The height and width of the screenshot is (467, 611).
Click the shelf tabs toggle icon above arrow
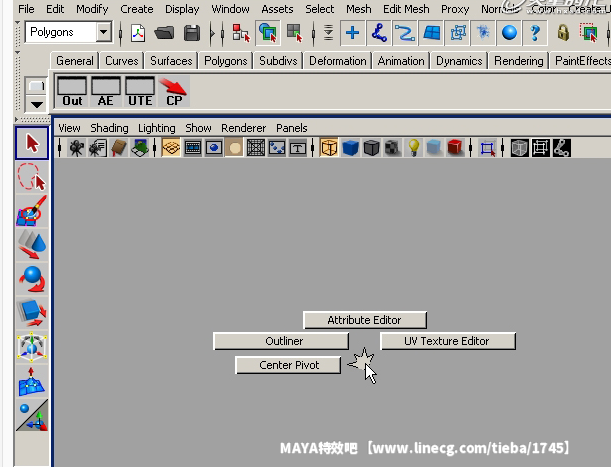click(x=36, y=86)
